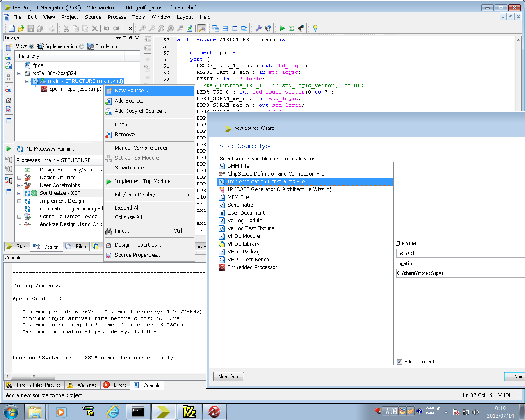The image size is (525, 420).
Task: Click the light bulb tips icon
Action: [x=315, y=28]
